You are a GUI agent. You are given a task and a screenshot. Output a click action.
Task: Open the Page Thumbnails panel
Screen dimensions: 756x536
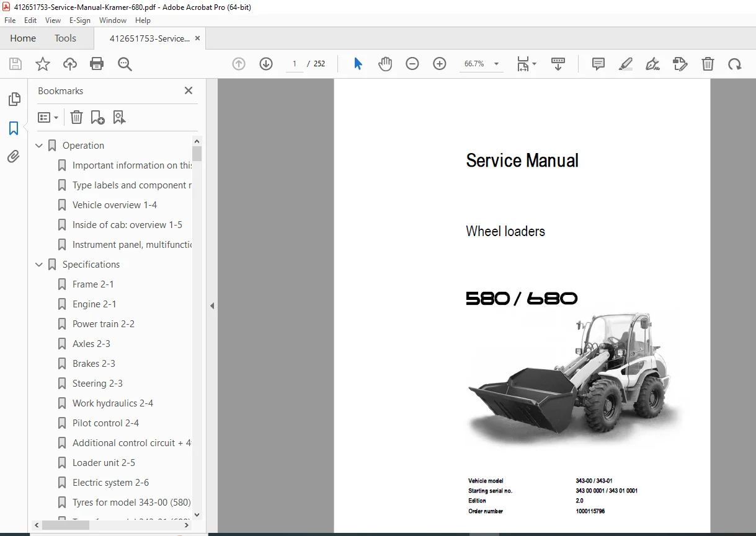coord(14,99)
